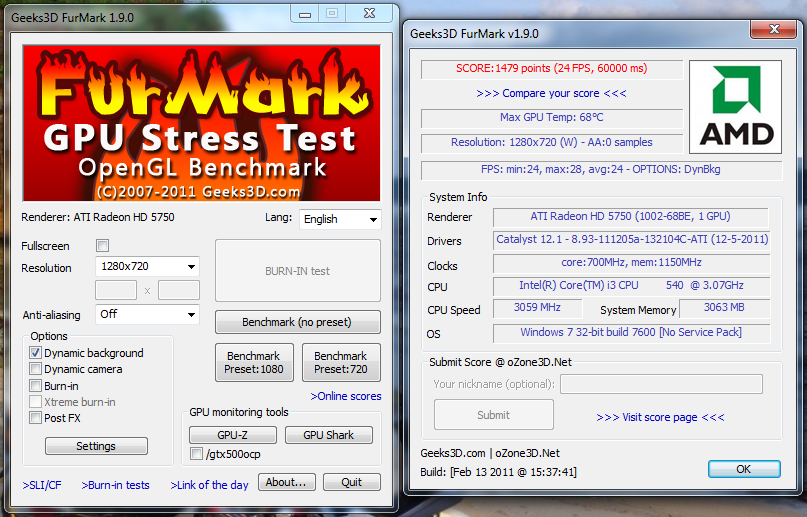Screen dimensions: 807x517
Task: Close the FurMark v1.9.0 results window
Action: pos(773,29)
